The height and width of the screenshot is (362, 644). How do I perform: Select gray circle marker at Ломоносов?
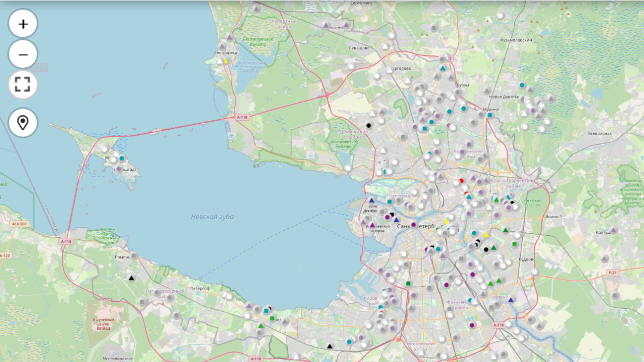pyautogui.click(x=134, y=255)
